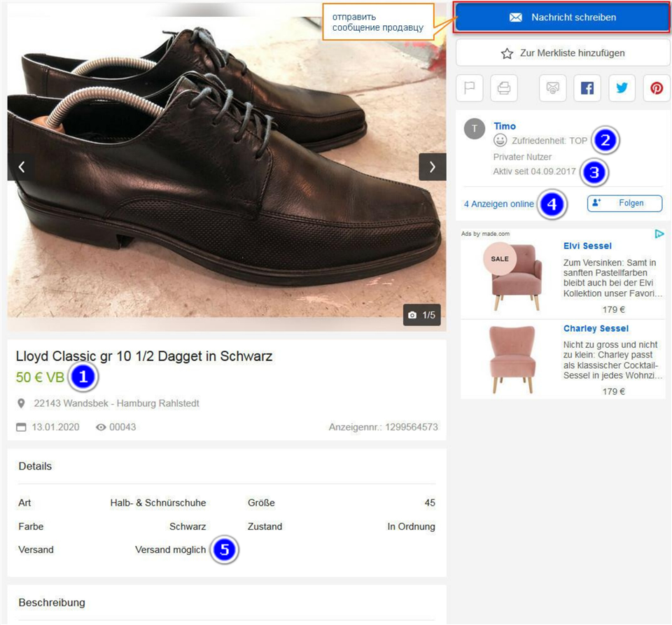Image resolution: width=672 pixels, height=625 pixels.
Task: Share the listing on Twitter
Action: [622, 88]
